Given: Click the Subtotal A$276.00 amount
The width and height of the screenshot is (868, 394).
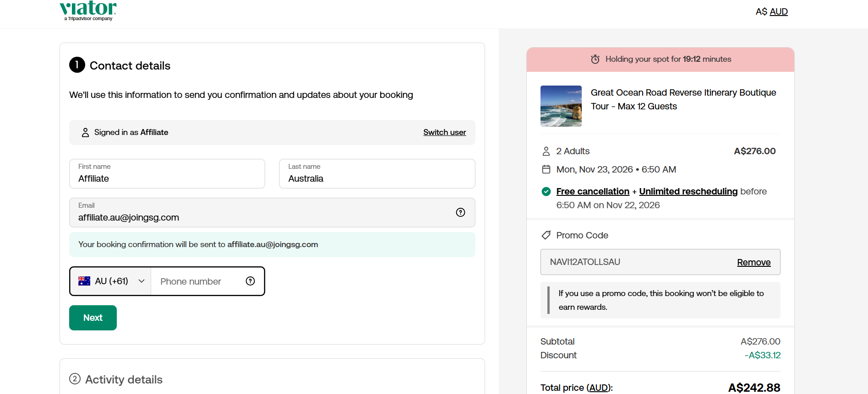Looking at the screenshot, I should tap(760, 341).
